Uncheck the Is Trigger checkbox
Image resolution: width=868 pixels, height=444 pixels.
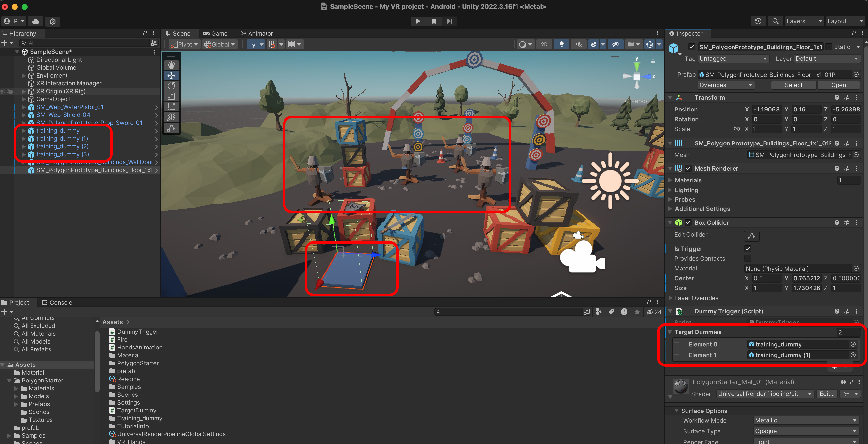click(x=748, y=249)
